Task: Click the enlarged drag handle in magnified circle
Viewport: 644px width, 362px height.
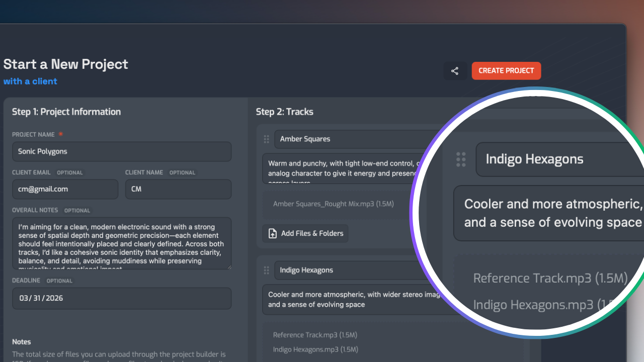Action: (x=461, y=159)
